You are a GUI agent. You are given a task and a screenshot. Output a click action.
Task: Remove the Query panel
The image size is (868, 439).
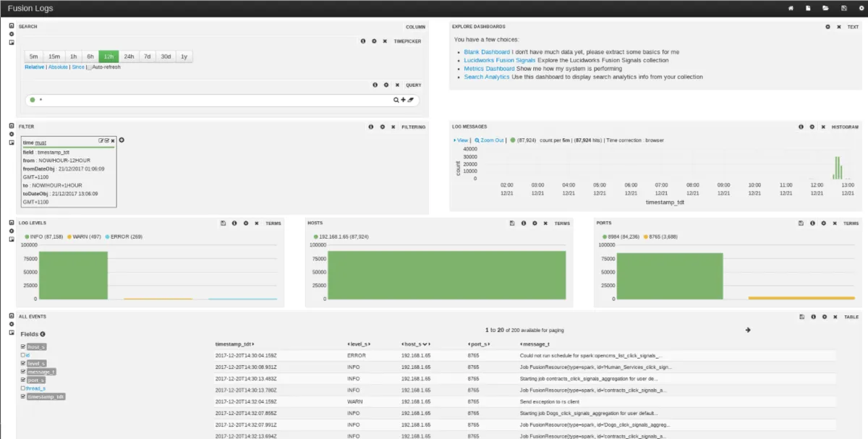point(397,85)
